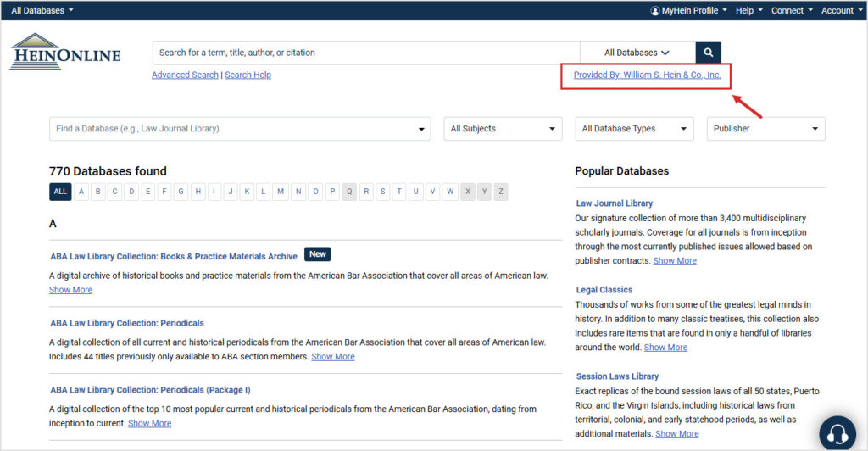868x451 pixels.
Task: Filter databases by letter T
Action: (399, 192)
